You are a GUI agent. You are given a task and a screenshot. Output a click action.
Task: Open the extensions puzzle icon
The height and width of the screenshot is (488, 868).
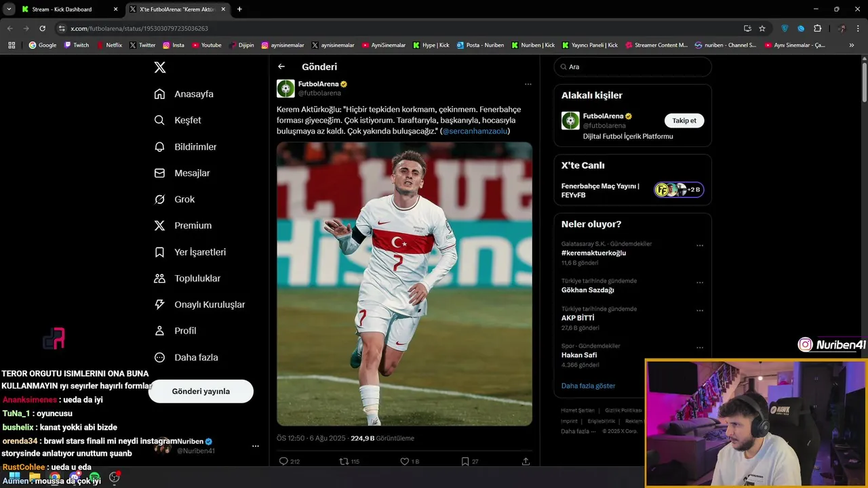[817, 28]
